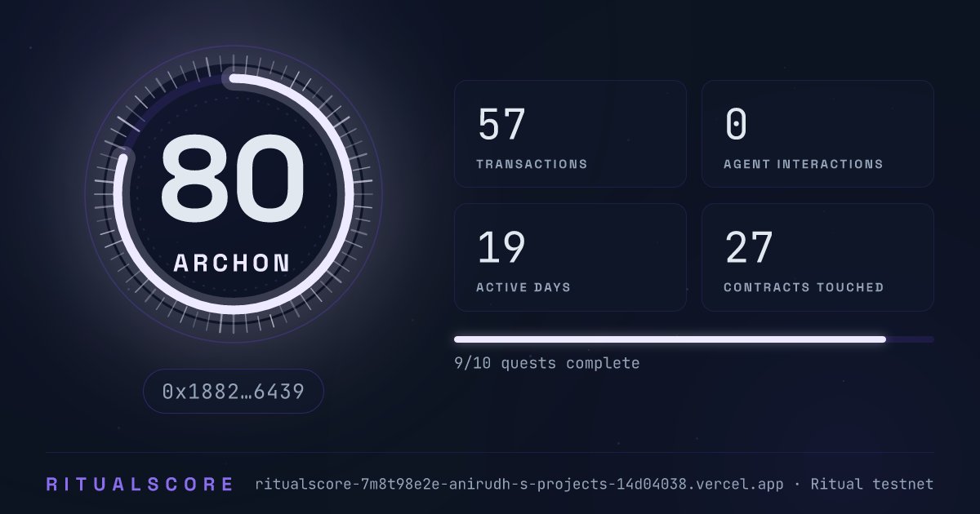This screenshot has width=980, height=514.
Task: Select the Agent Interactions stat card
Action: (817, 134)
